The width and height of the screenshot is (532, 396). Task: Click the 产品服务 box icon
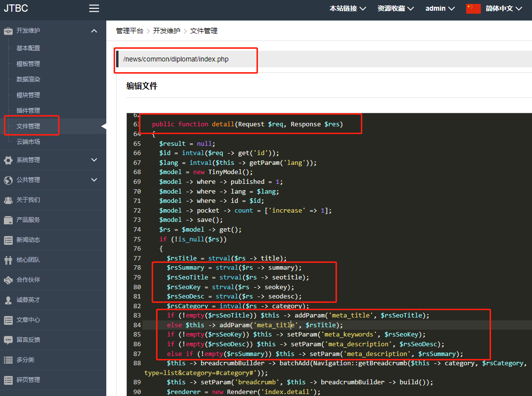click(x=8, y=220)
